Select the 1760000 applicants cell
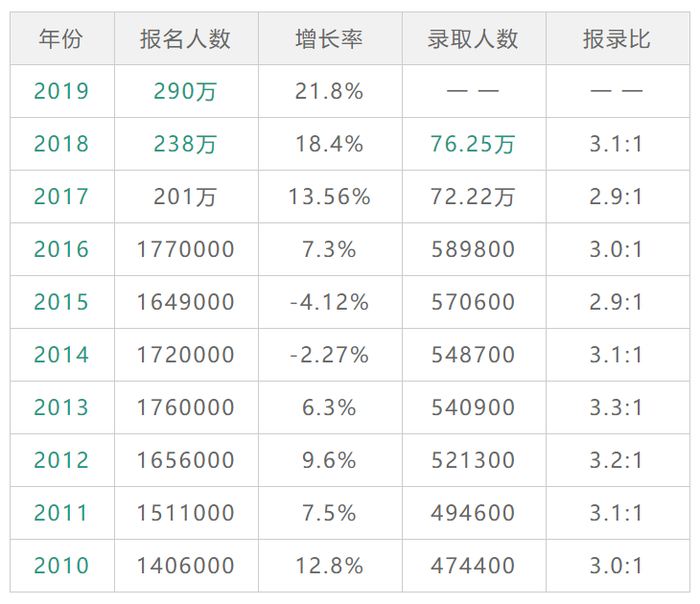The width and height of the screenshot is (700, 604). [x=186, y=407]
